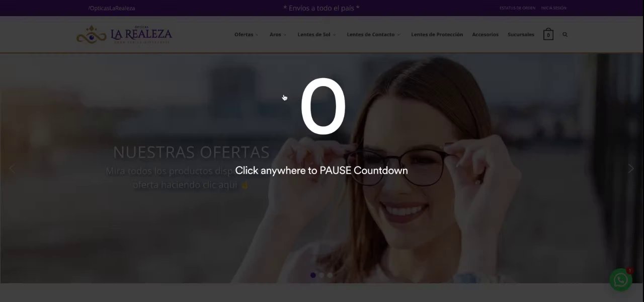Select the second slider dot
The width and height of the screenshot is (644, 302).
coord(321,275)
